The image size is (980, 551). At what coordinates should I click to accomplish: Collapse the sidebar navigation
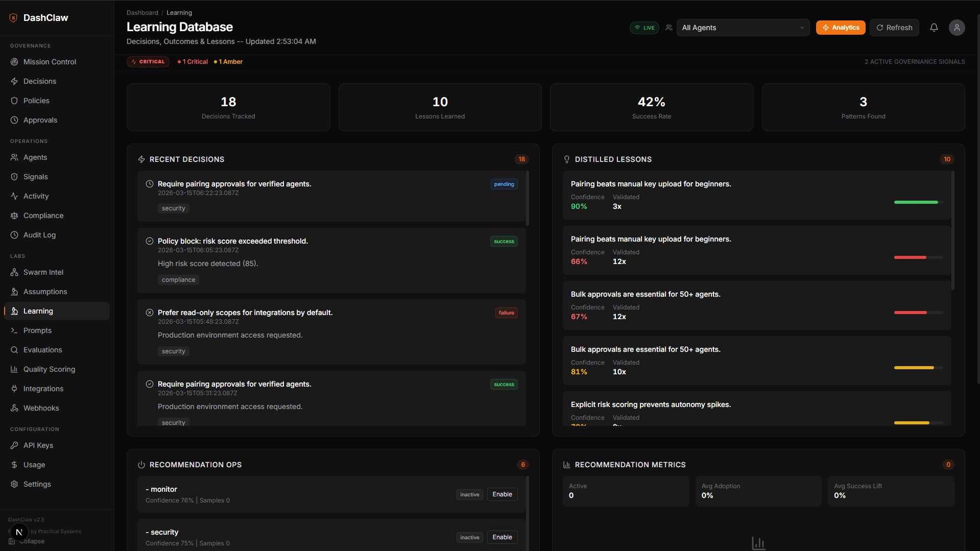[x=27, y=541]
